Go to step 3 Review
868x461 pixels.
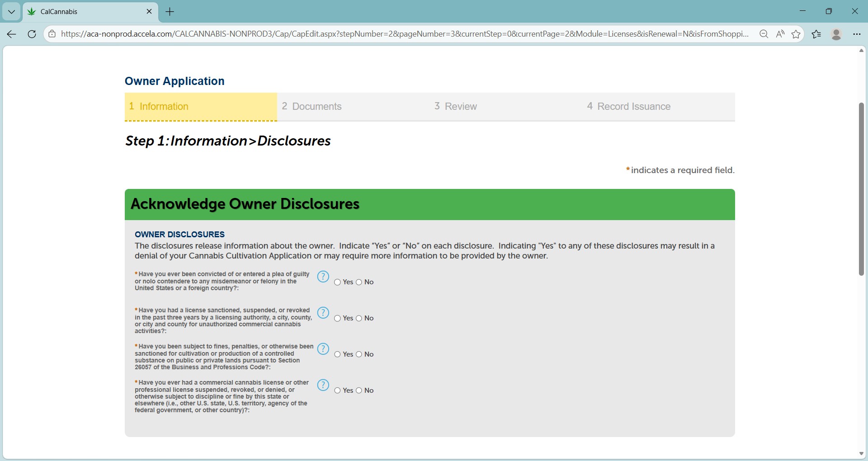pos(506,107)
